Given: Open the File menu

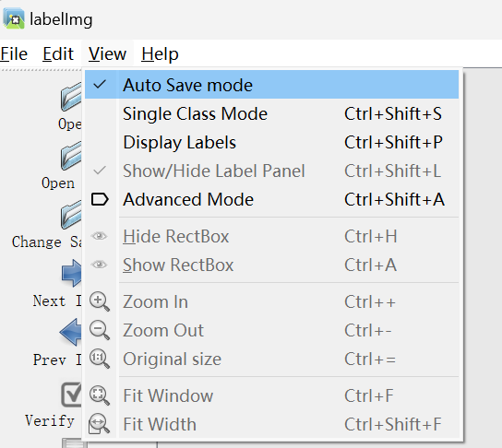Looking at the screenshot, I should [x=14, y=53].
